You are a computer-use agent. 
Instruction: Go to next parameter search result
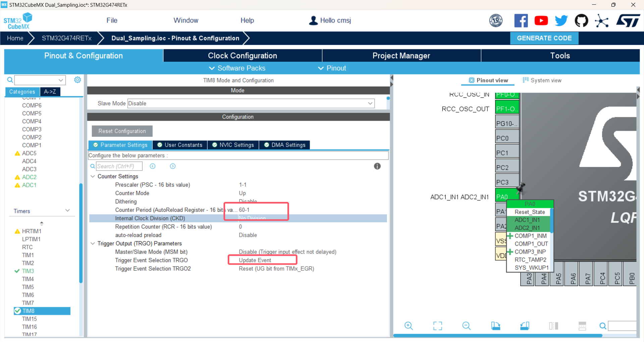(173, 166)
